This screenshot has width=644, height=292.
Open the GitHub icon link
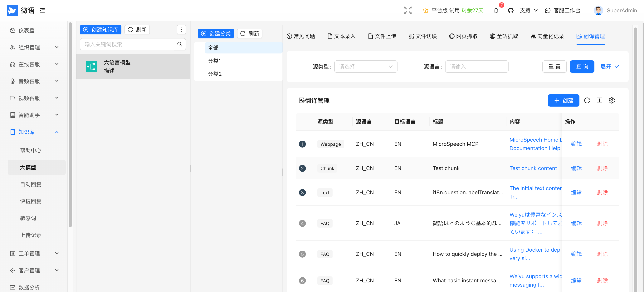(511, 11)
